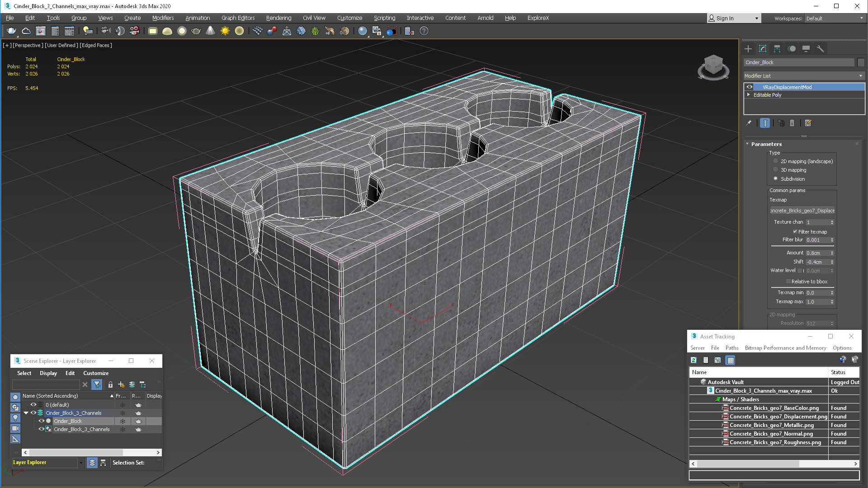Screen dimensions: 868x488
Task: Open the Workspaces Default dropdown
Action: coord(835,18)
